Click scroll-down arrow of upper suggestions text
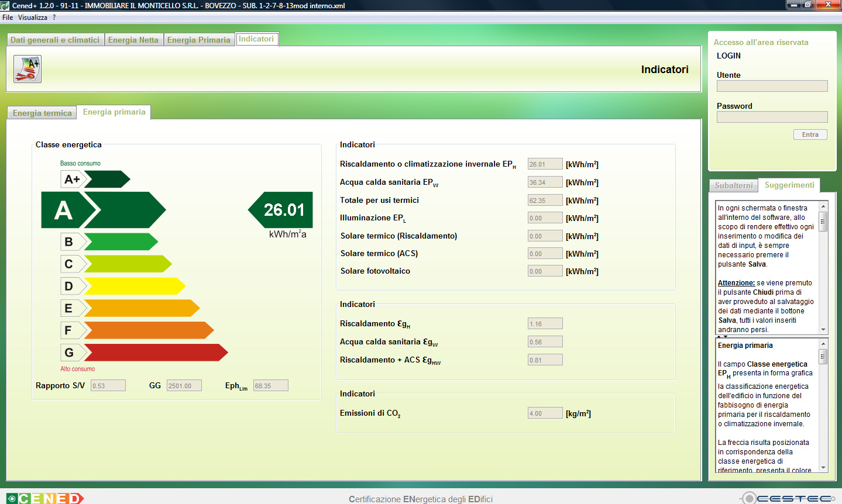 click(x=823, y=330)
